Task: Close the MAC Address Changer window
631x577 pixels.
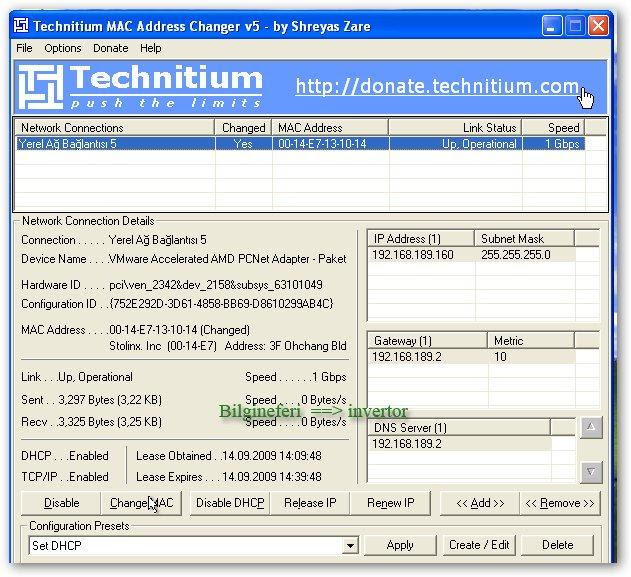Action: tap(598, 26)
